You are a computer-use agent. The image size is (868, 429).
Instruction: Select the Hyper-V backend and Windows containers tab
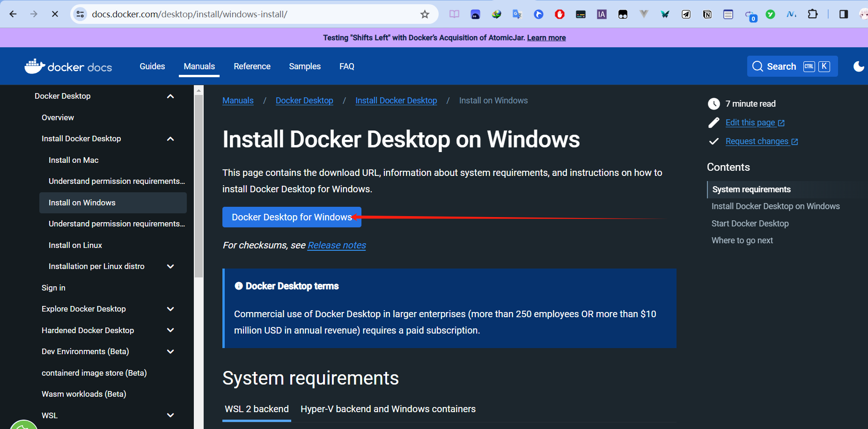click(388, 409)
